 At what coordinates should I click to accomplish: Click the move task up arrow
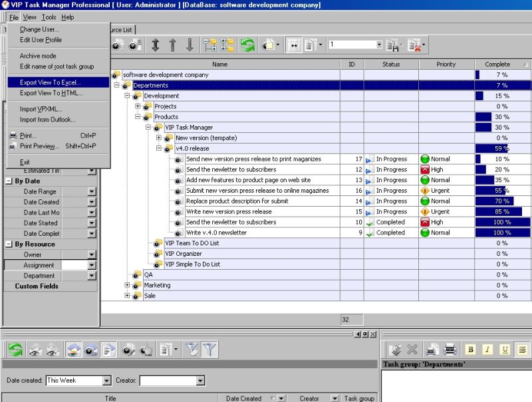[x=172, y=47]
